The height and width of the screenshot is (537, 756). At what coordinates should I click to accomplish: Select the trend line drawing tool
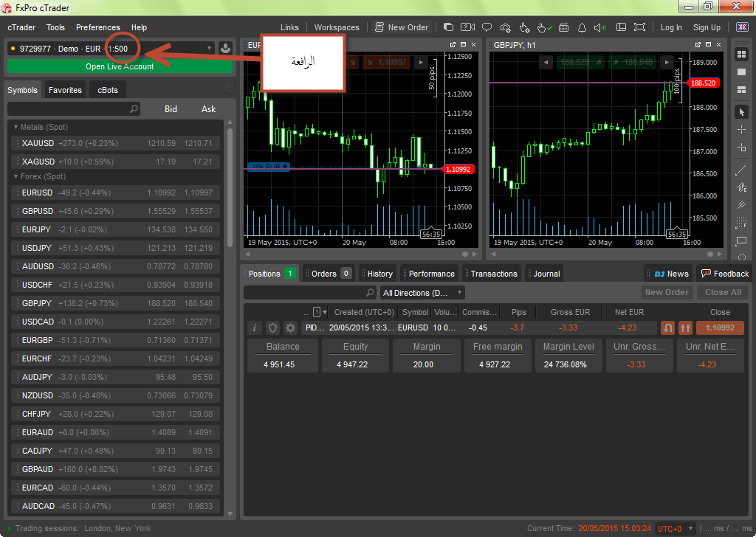(x=741, y=170)
